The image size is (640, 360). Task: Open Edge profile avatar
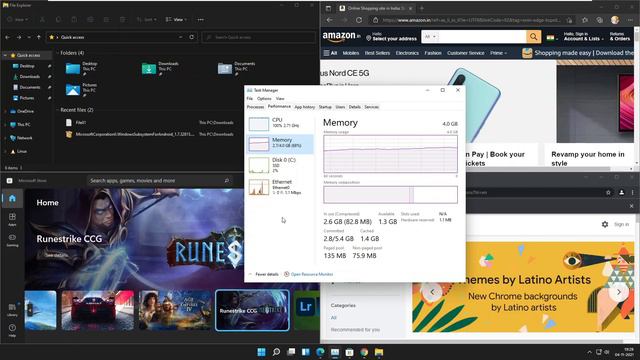coord(615,20)
